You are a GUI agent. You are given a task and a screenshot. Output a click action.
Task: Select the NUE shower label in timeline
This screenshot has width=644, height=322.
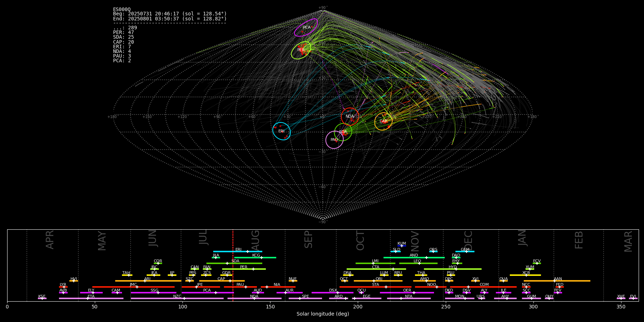coord(293,279)
